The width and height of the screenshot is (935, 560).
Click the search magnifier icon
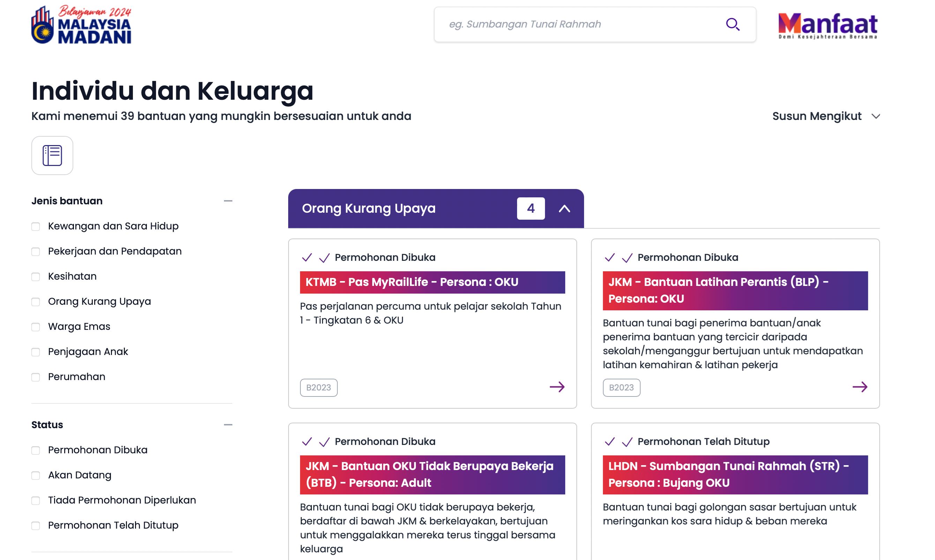[x=732, y=24]
